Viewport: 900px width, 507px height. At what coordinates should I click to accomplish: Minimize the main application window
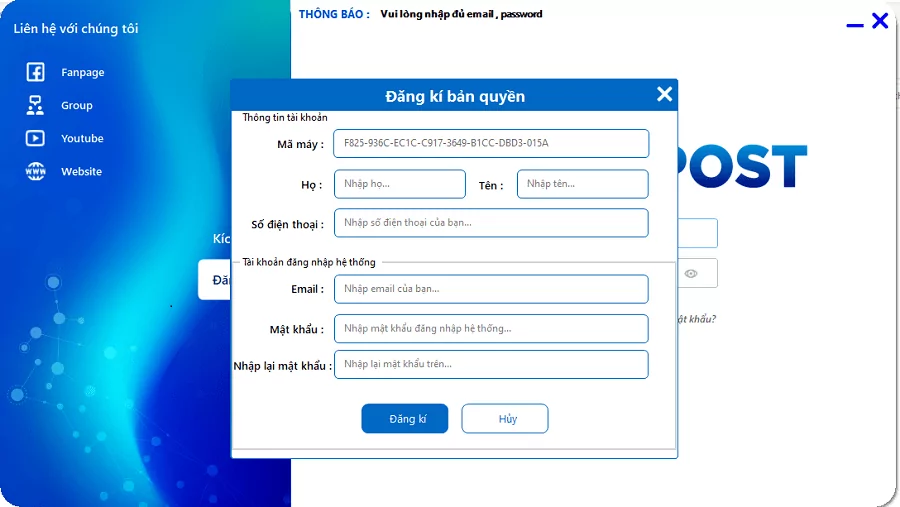coord(854,24)
